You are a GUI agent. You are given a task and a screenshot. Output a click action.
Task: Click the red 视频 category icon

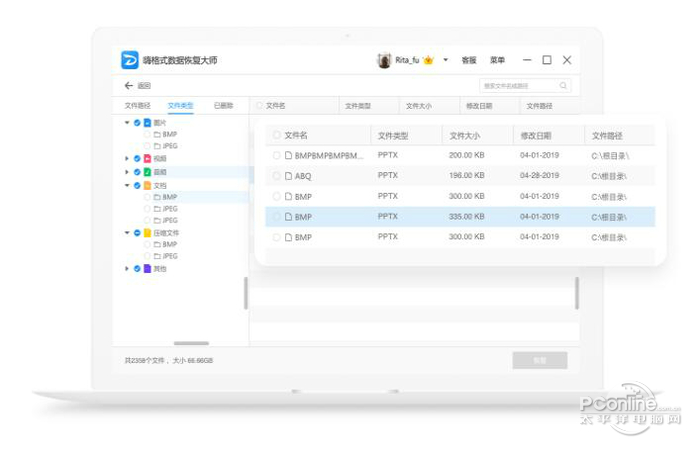pos(147,159)
